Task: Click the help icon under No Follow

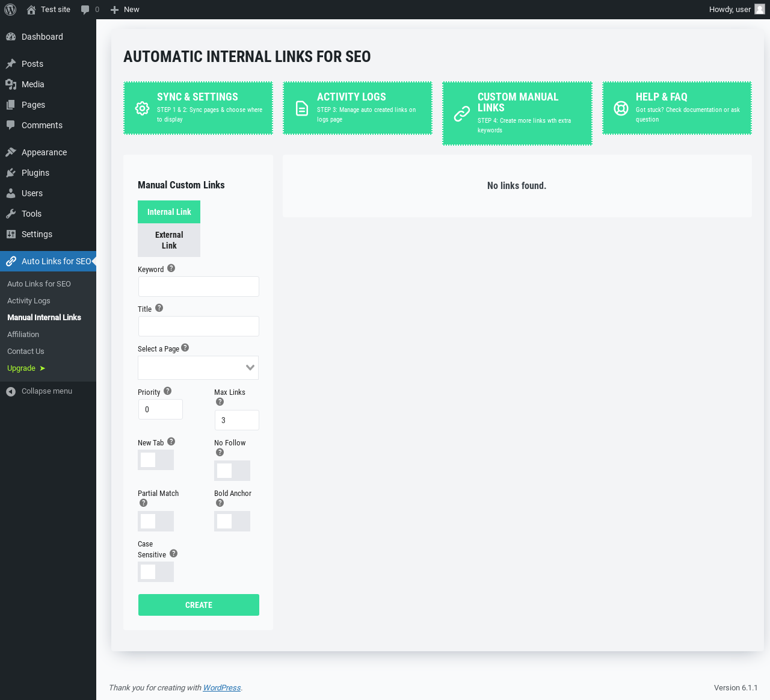Action: pyautogui.click(x=220, y=453)
